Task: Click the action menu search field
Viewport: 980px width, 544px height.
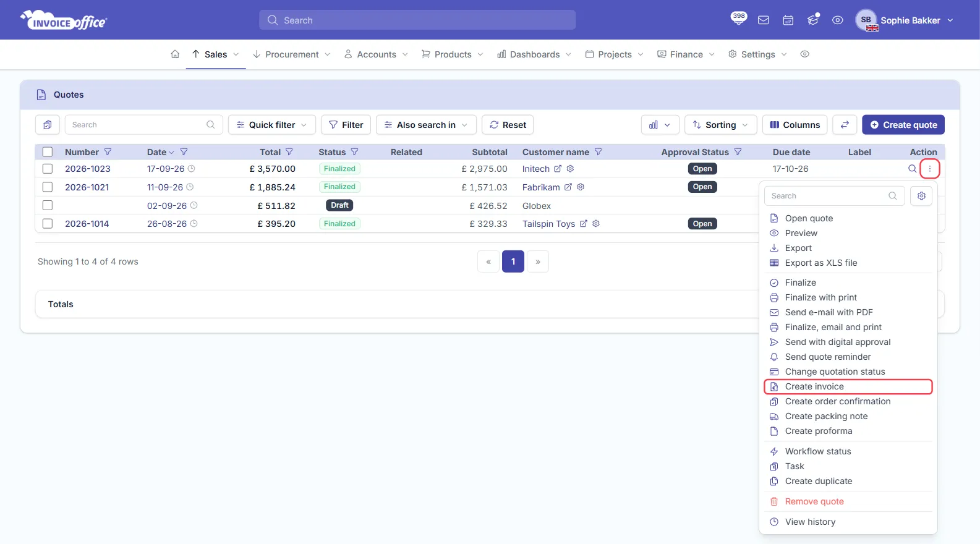Action: (835, 196)
